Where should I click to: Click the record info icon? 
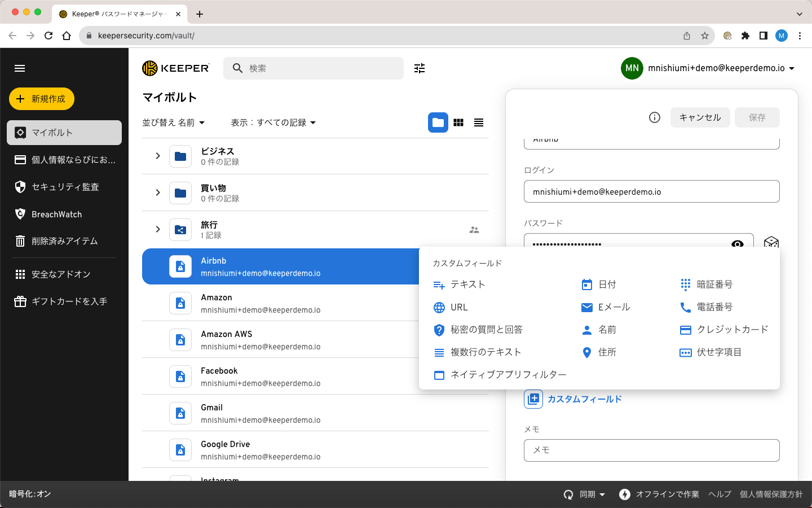(654, 117)
